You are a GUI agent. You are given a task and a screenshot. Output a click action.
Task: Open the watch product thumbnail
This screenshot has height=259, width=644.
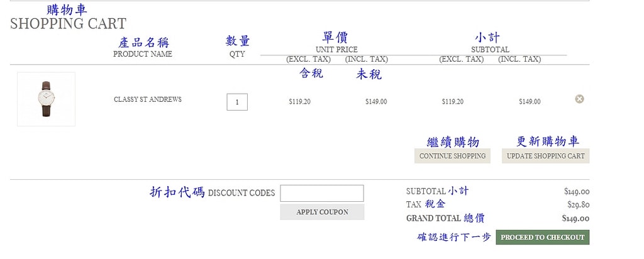pyautogui.click(x=46, y=99)
